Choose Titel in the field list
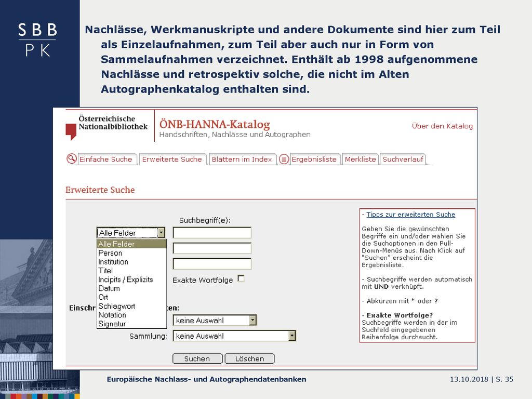The height and width of the screenshot is (399, 532). click(131, 271)
